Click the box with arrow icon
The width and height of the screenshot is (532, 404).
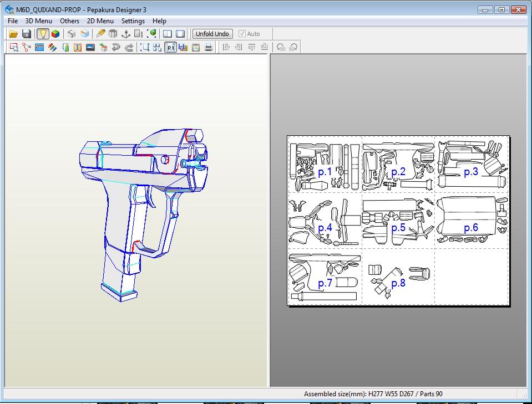click(x=103, y=47)
